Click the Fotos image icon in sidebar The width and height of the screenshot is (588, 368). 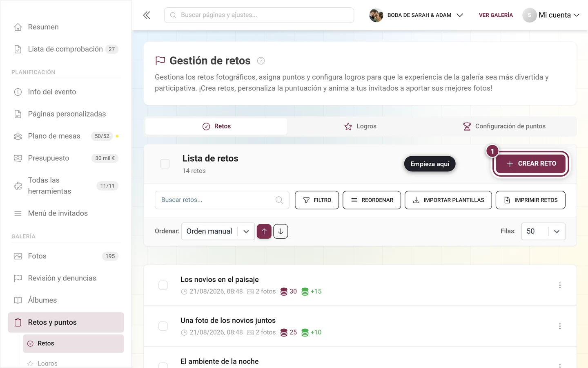(x=18, y=256)
